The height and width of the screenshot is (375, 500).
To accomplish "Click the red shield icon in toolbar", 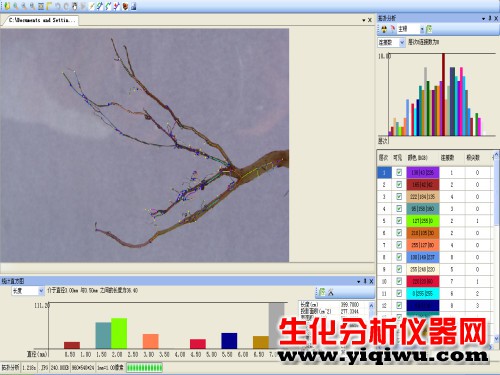I will (x=125, y=6).
